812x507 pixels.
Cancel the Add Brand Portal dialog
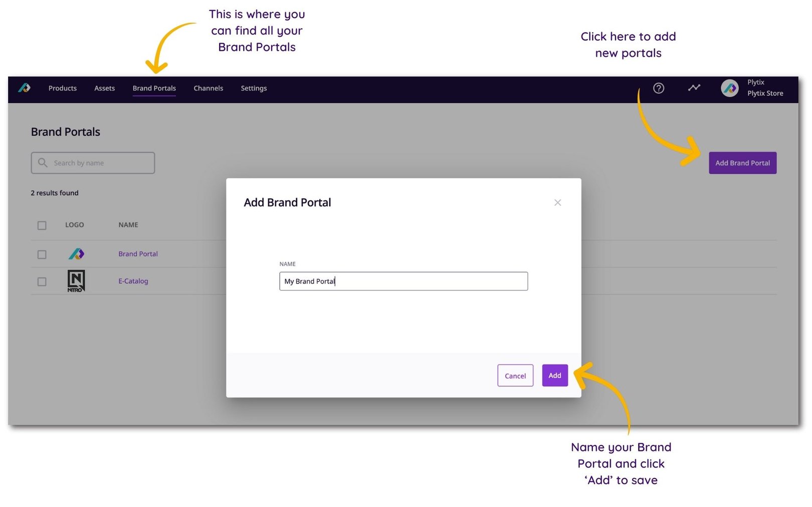(515, 375)
